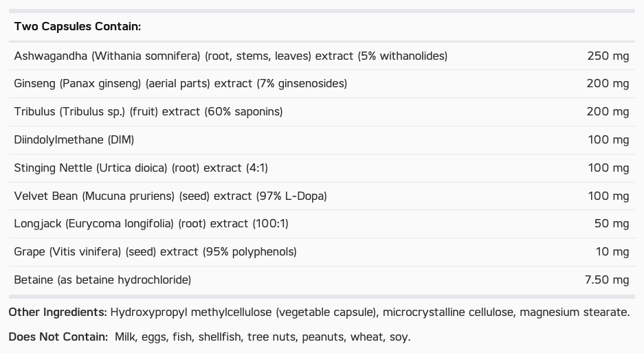
Task: Select the Tribulus (fruit) extract row
Action: click(322, 112)
